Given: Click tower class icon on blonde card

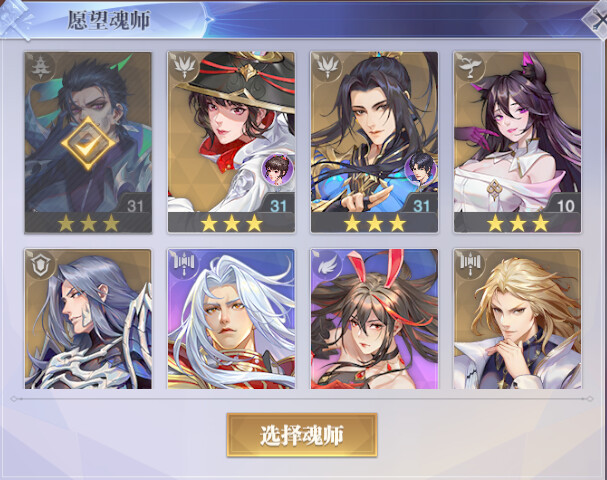Looking at the screenshot, I should click(470, 264).
